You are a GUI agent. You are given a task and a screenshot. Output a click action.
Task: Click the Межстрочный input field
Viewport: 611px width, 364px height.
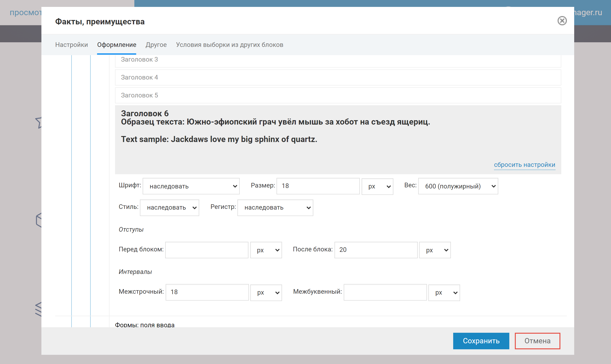[207, 292]
